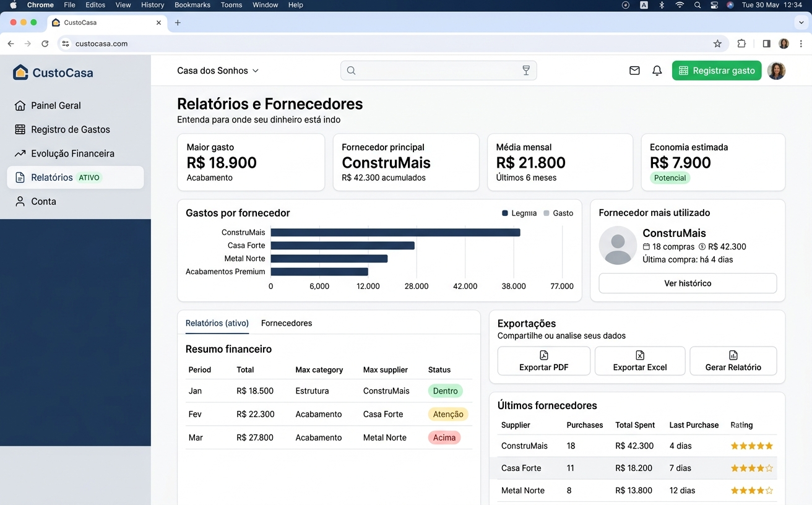This screenshot has width=812, height=505.
Task: Open the File menu
Action: click(69, 5)
